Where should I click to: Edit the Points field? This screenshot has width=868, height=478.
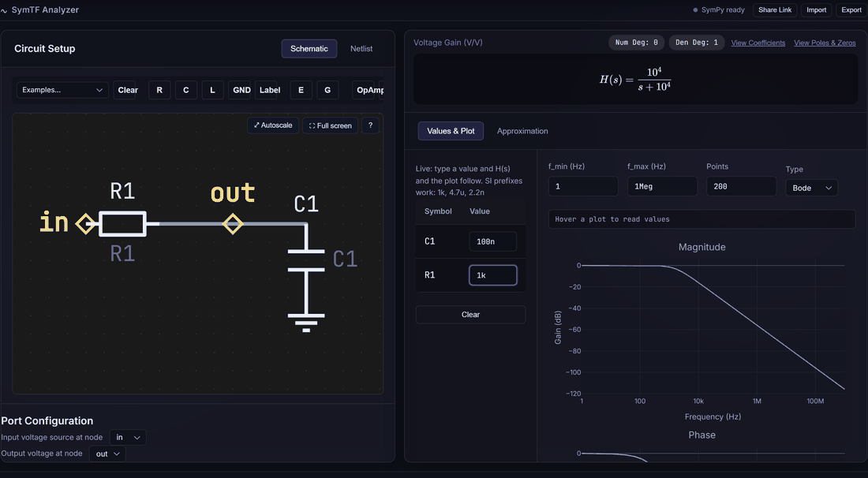coord(741,186)
